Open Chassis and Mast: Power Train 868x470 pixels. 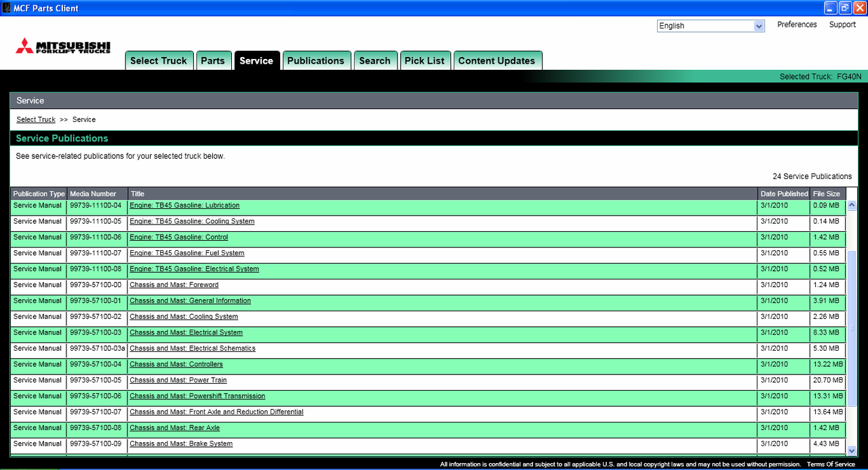(x=178, y=380)
